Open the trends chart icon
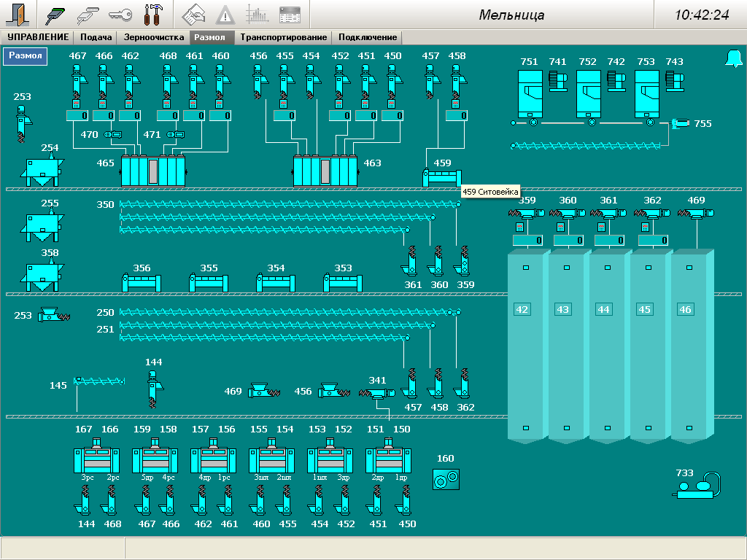The height and width of the screenshot is (560, 747). [x=257, y=15]
